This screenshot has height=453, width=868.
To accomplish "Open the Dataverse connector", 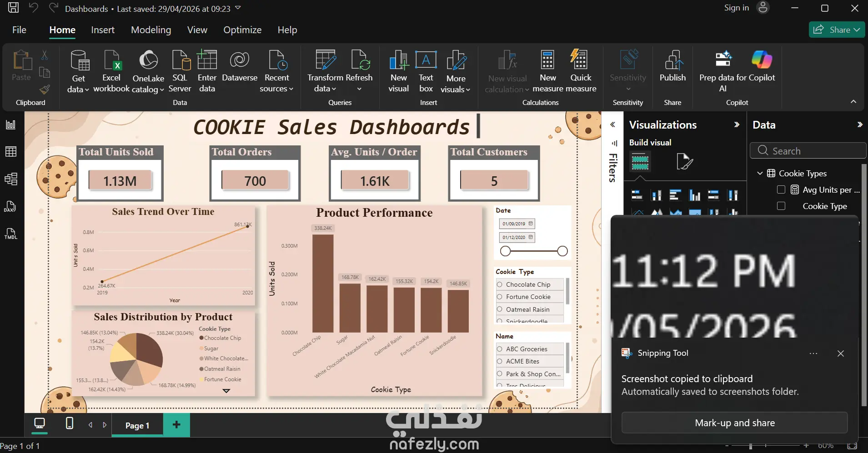I will (x=240, y=66).
